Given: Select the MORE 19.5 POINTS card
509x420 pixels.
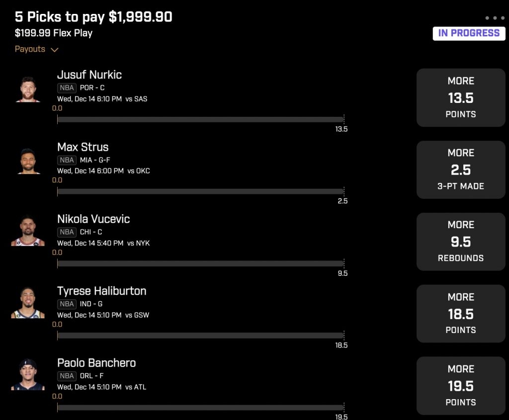Looking at the screenshot, I should pyautogui.click(x=461, y=386).
